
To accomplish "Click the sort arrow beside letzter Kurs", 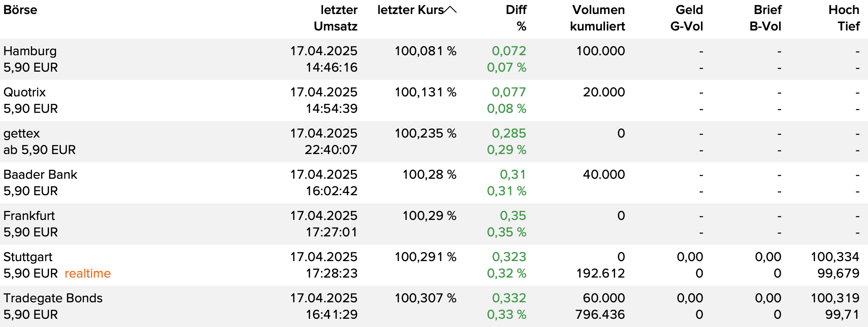I will pos(450,9).
